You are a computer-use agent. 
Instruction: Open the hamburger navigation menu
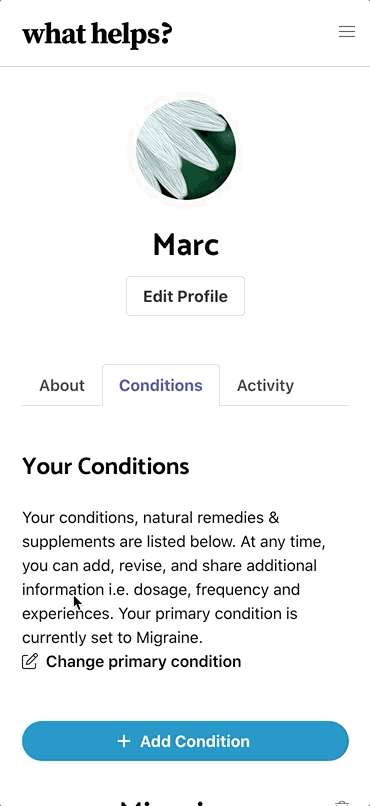[x=347, y=31]
